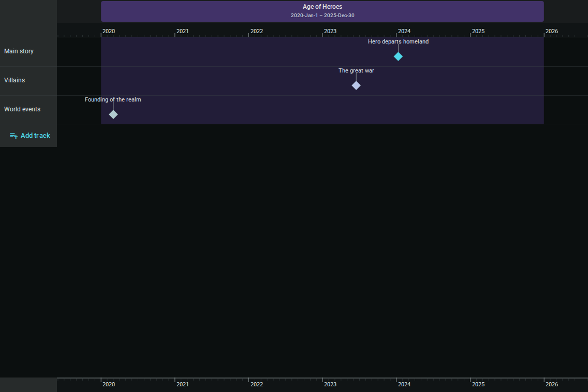Click the 2026 label on top ruler
Image resolution: width=588 pixels, height=392 pixels.
(x=552, y=31)
